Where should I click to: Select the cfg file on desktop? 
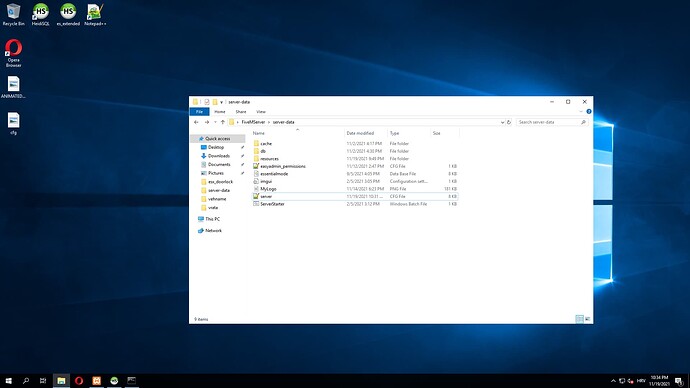[x=13, y=124]
